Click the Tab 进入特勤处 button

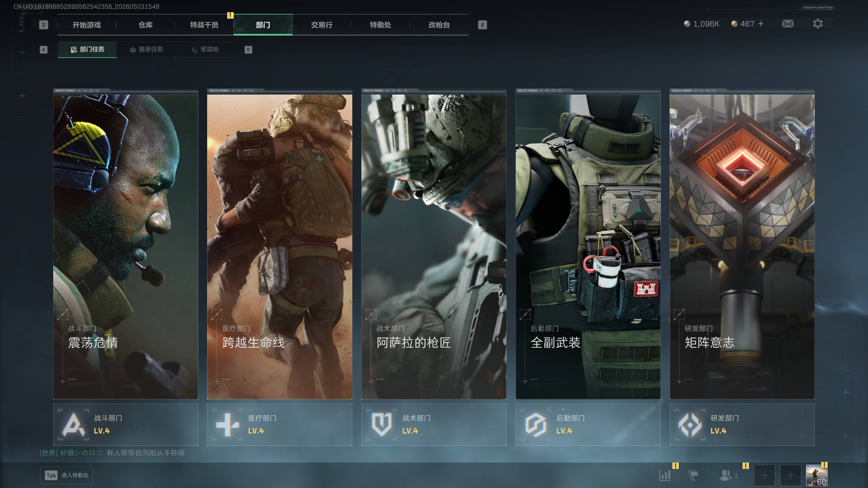coord(66,475)
